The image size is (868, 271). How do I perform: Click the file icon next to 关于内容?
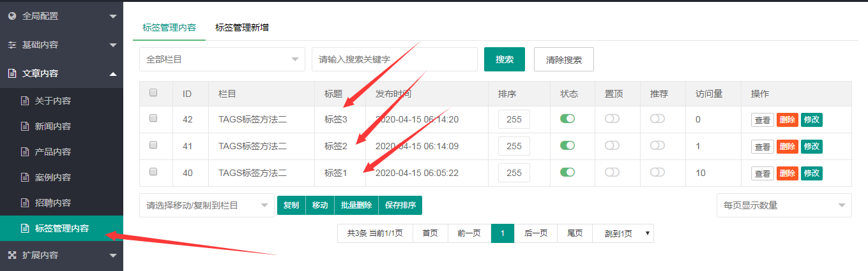coord(25,101)
